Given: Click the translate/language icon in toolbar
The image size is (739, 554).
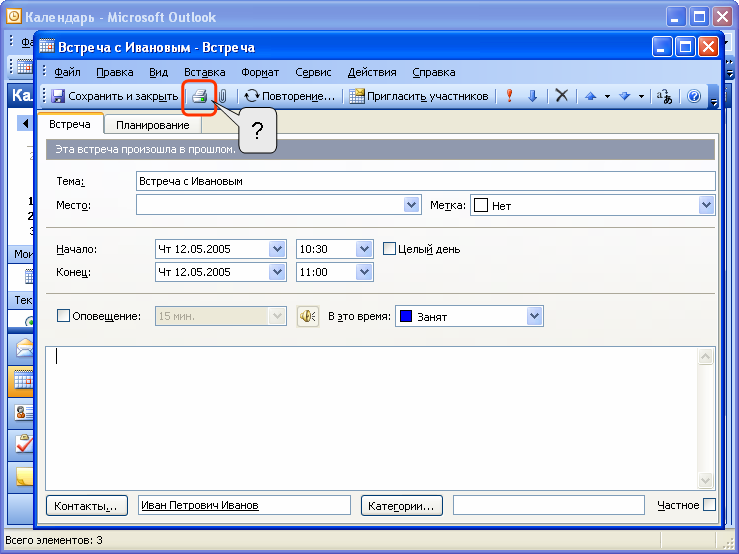Looking at the screenshot, I should 664,96.
